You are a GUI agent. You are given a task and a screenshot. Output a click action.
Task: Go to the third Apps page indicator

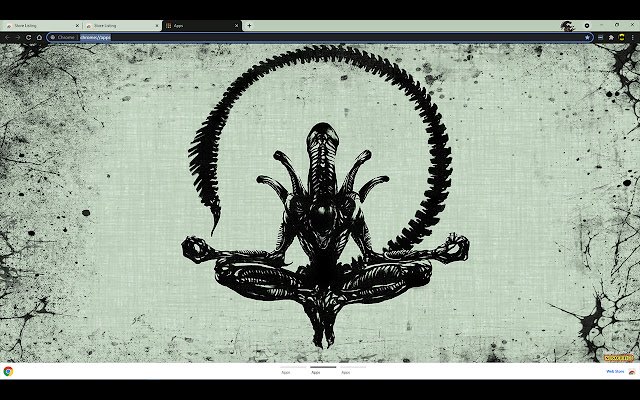(x=353, y=370)
